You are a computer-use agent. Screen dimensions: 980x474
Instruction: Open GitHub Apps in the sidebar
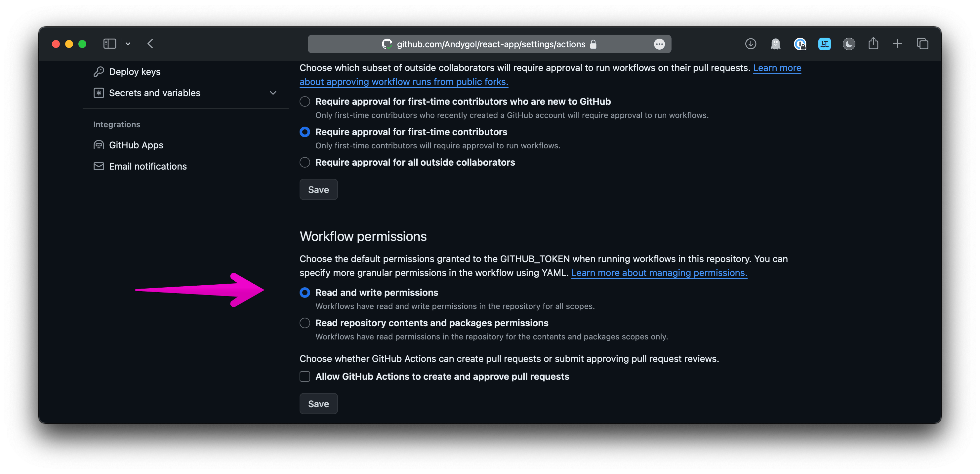click(x=136, y=145)
